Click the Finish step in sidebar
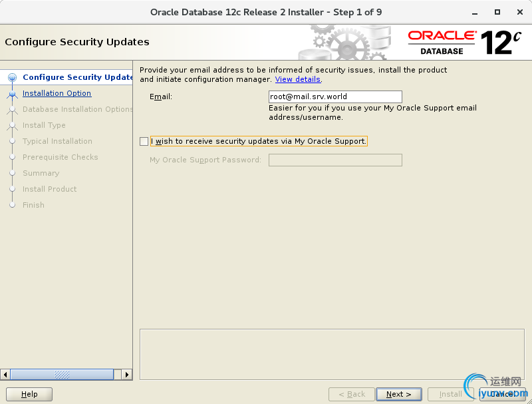The height and width of the screenshot is (404, 532). coord(33,205)
